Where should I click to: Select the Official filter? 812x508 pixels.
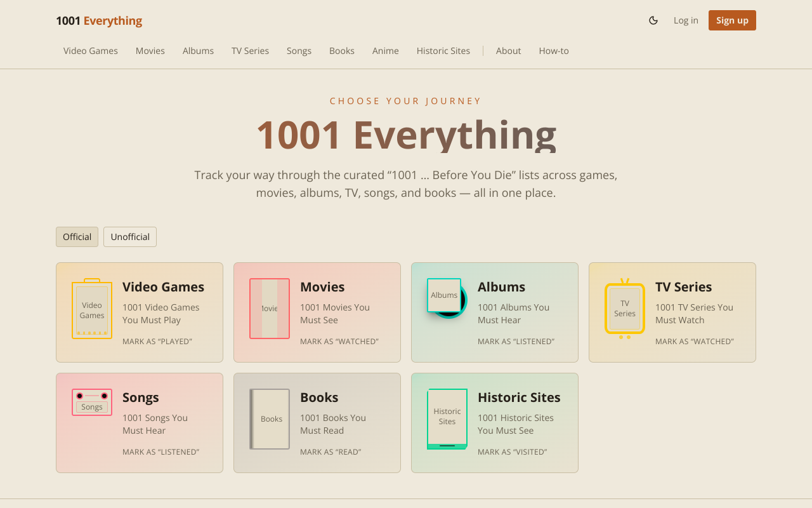pos(77,237)
